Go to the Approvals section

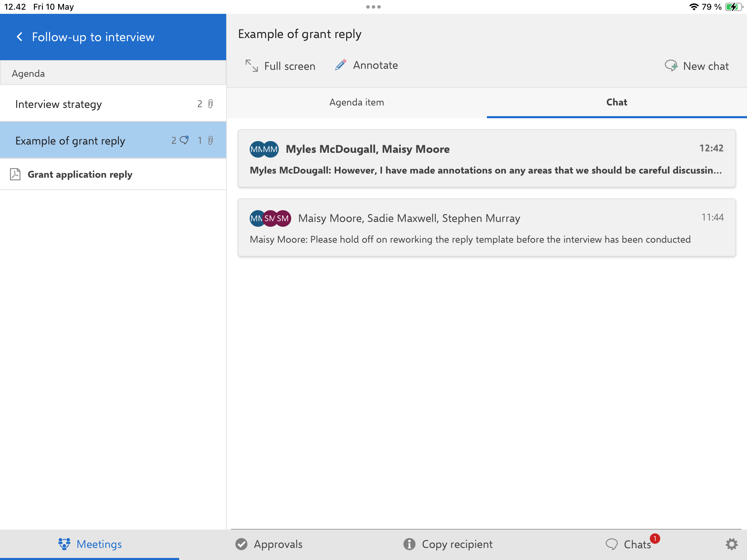coord(269,544)
